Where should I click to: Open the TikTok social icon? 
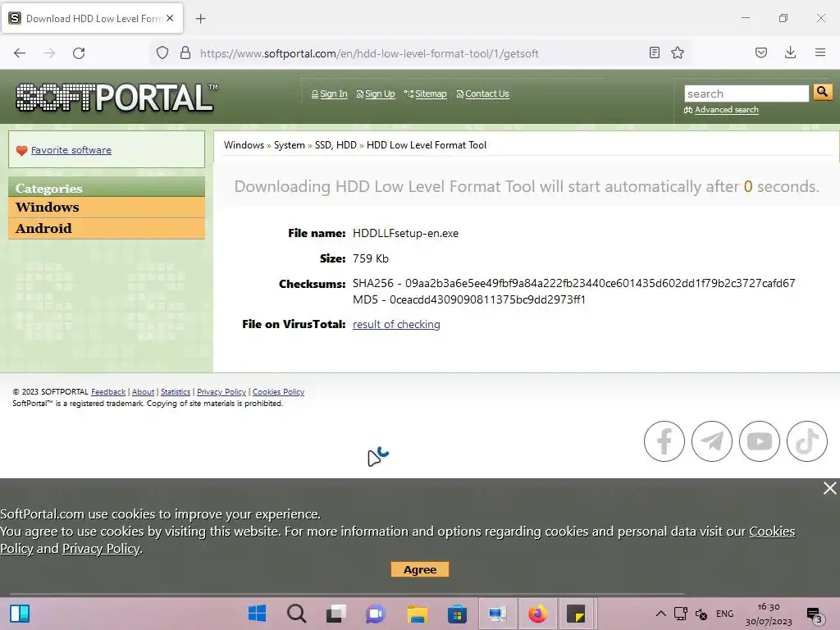(807, 441)
